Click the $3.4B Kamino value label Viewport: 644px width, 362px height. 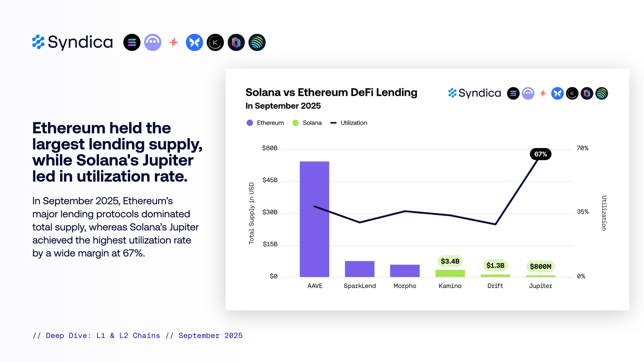pos(450,261)
